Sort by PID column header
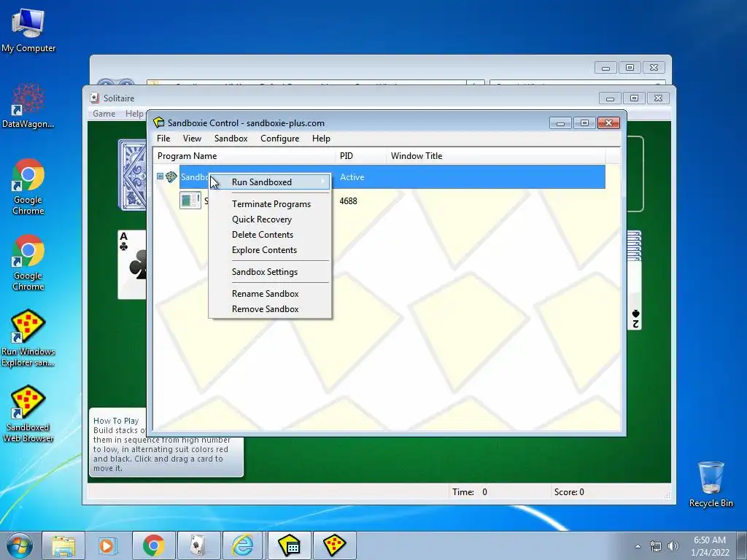This screenshot has height=560, width=747. click(361, 156)
